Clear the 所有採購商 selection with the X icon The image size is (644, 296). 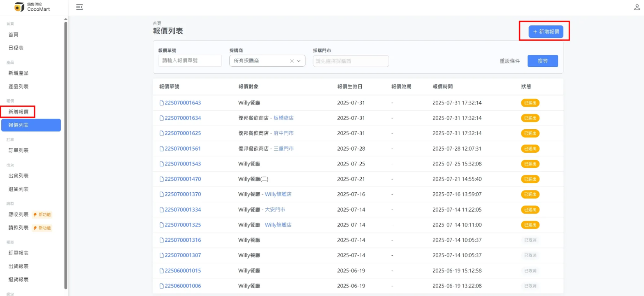(292, 61)
